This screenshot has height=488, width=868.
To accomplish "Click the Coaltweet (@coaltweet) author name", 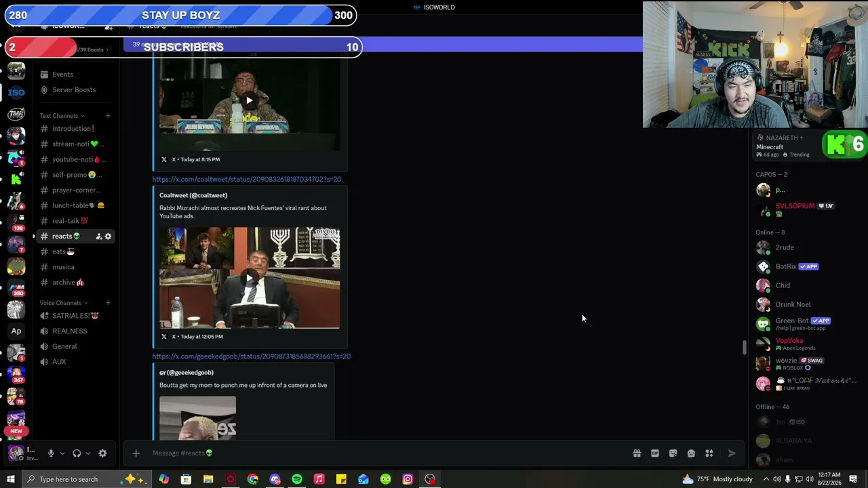I will point(193,195).
